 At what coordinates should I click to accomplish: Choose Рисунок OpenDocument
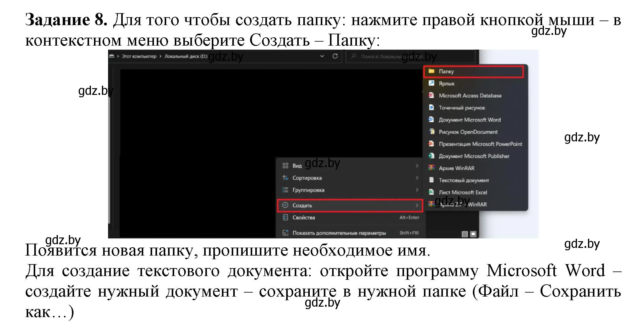click(474, 132)
